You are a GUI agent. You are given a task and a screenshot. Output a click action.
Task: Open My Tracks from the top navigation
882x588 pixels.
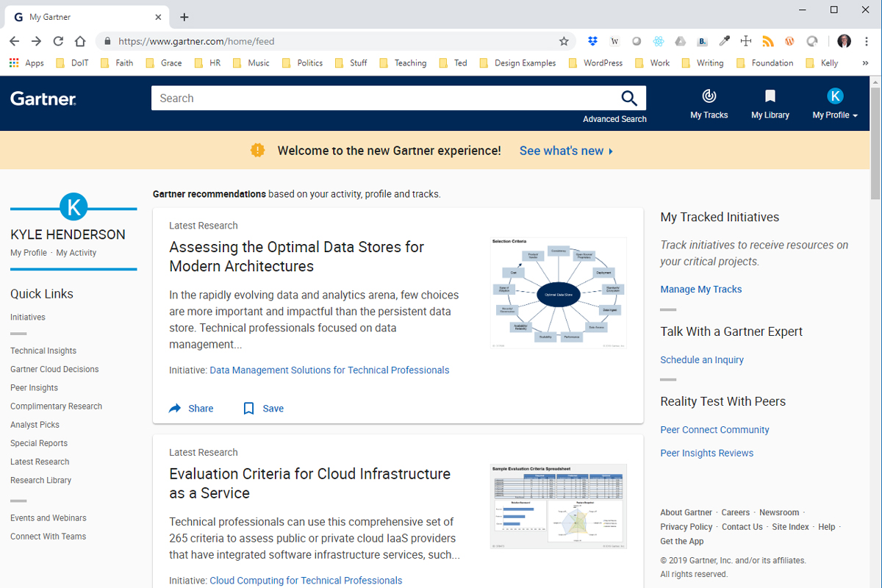(708, 103)
